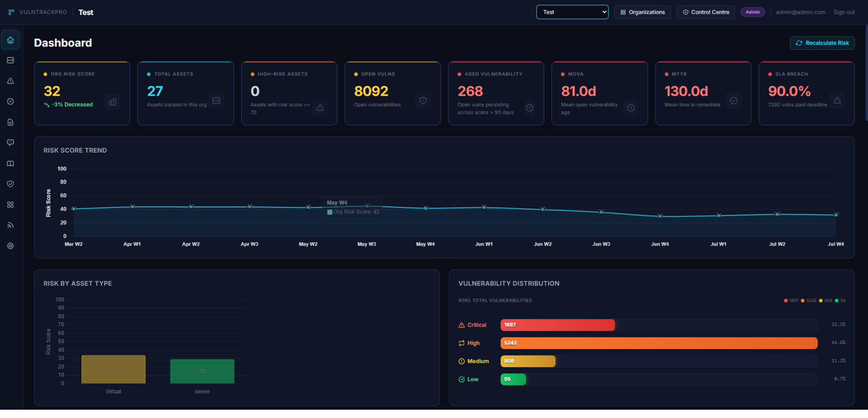The image size is (868, 418).
Task: Click the 23.3% Critical percentage label
Action: [x=838, y=325]
